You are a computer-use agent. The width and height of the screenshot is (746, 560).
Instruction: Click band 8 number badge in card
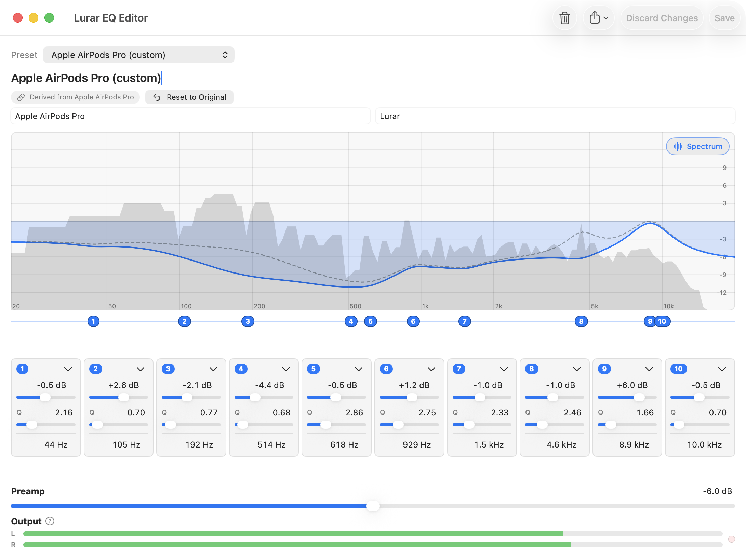(531, 369)
